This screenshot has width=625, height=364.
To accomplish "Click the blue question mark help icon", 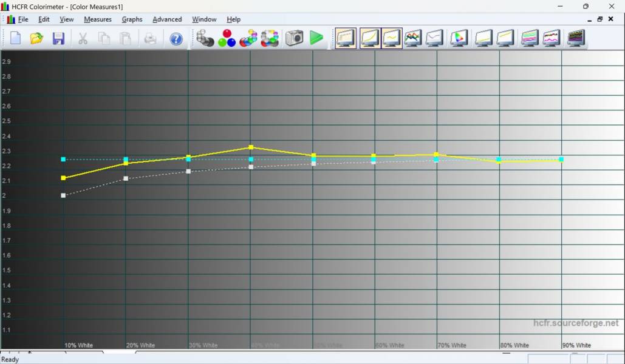I will click(176, 39).
